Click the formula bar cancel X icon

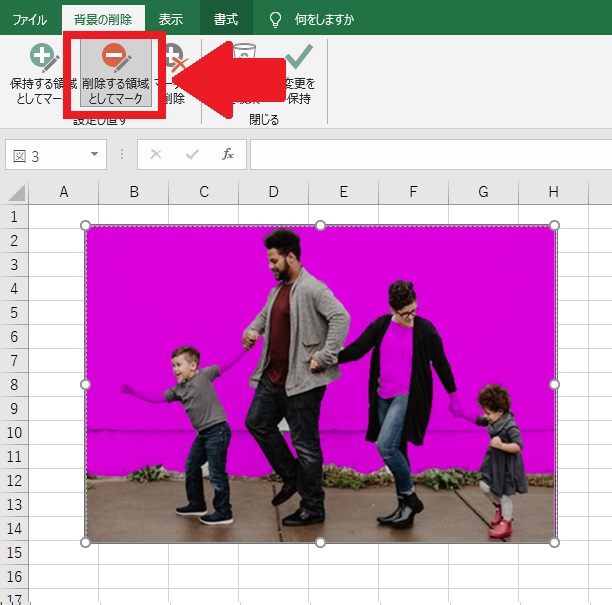(156, 154)
